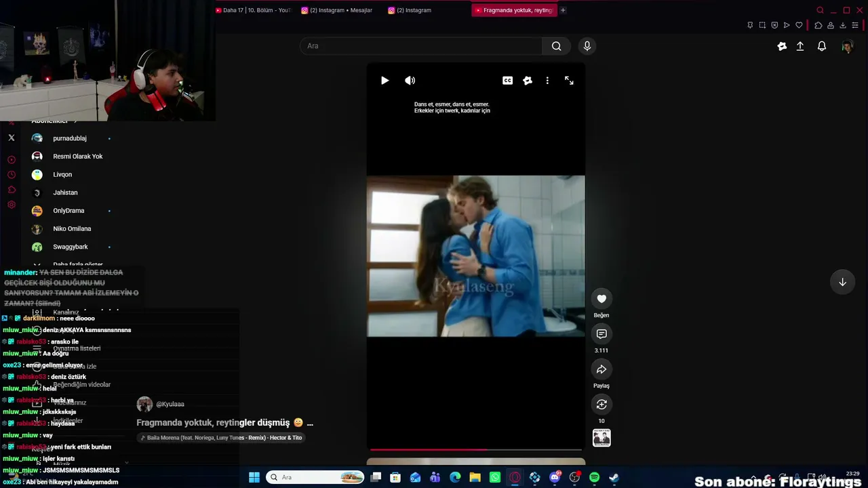The width and height of the screenshot is (868, 488).
Task: Open the Shorts three-dot more menu
Action: pos(547,81)
